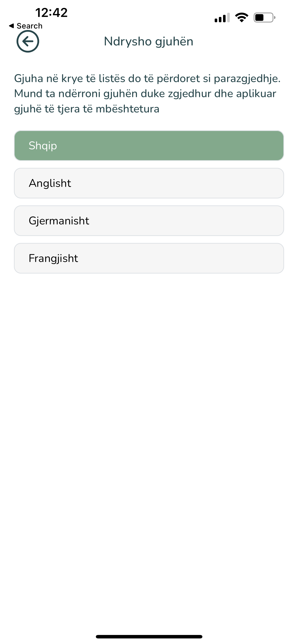Pick Frangjisht from the language list

tap(149, 258)
